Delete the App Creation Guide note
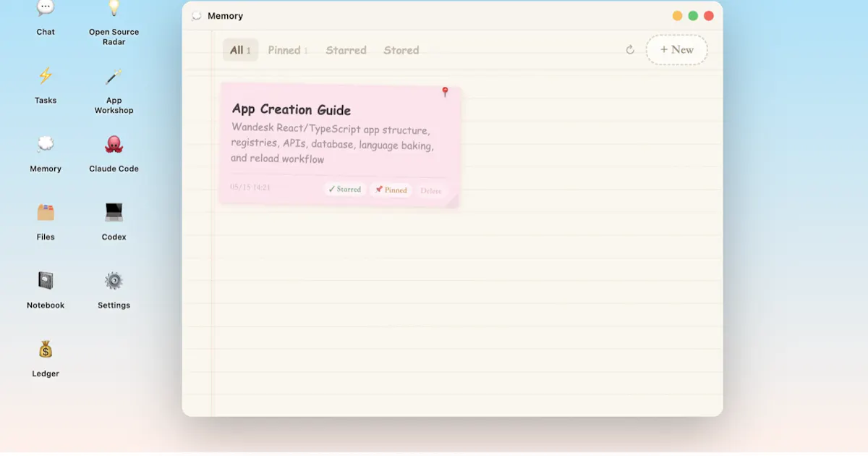Screen dimensions: 868x456 pos(430,191)
